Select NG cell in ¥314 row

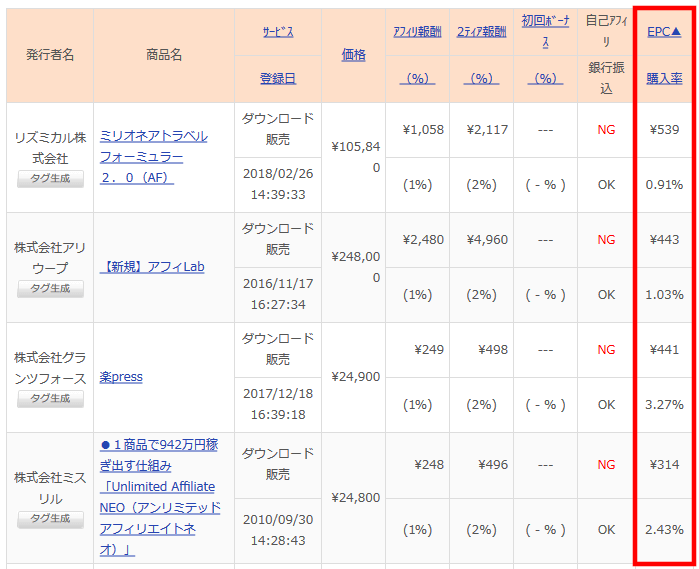coord(606,465)
